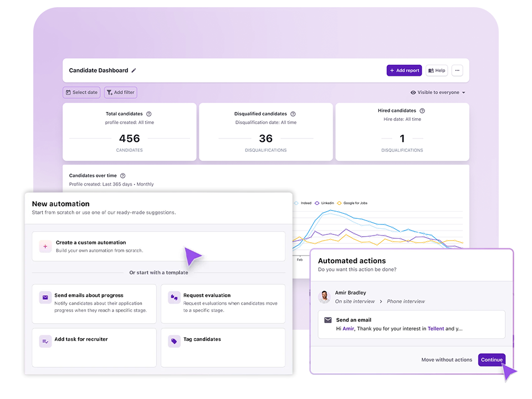Image resolution: width=532 pixels, height=399 pixels.
Task: Click help icon next to Total candidates
Action: 149,114
